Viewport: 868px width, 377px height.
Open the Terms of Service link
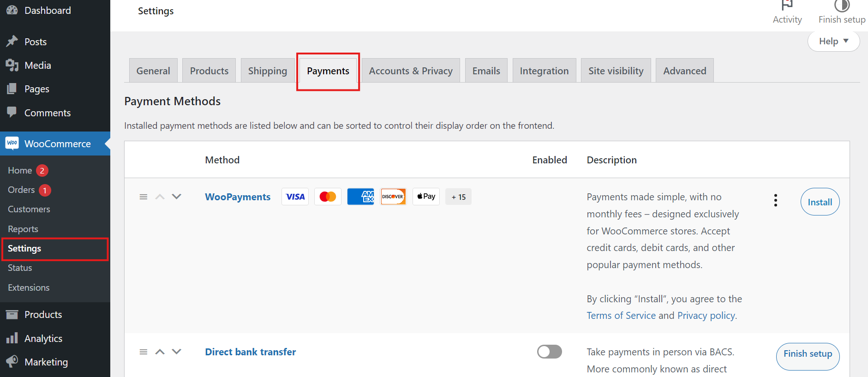(x=621, y=315)
